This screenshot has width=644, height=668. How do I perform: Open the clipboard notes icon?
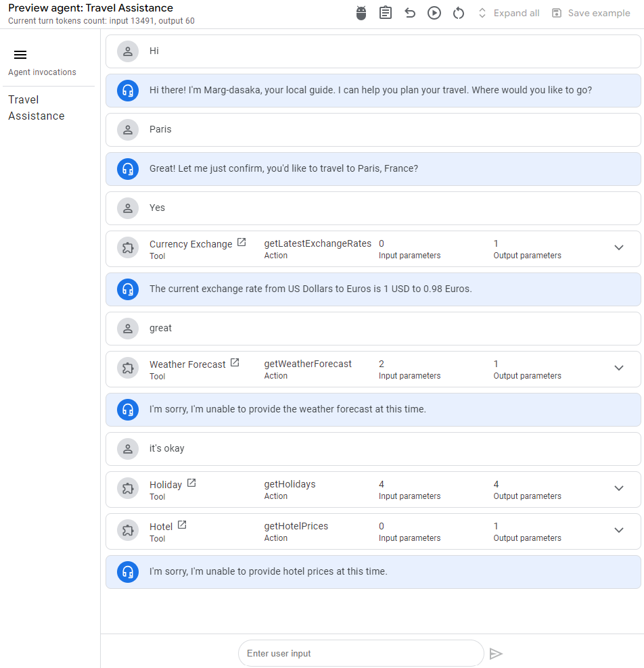[386, 14]
